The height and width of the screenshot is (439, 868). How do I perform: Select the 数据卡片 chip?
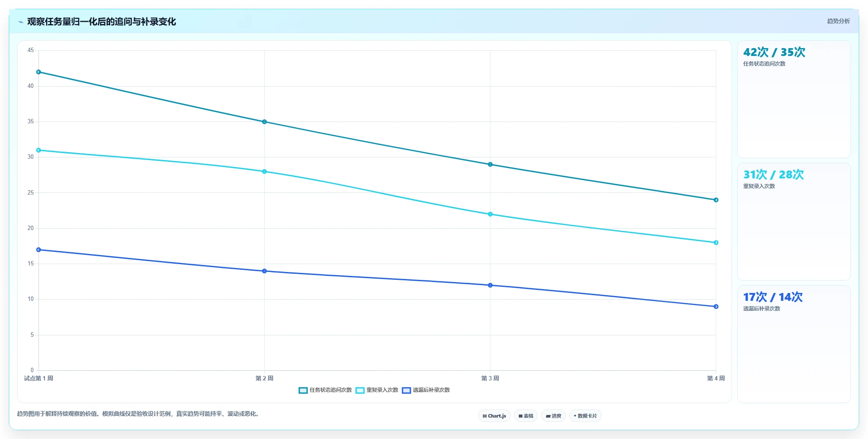coord(585,416)
